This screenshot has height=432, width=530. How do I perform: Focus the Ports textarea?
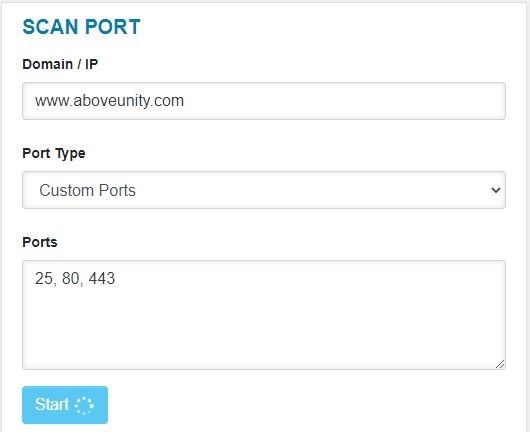tap(264, 315)
